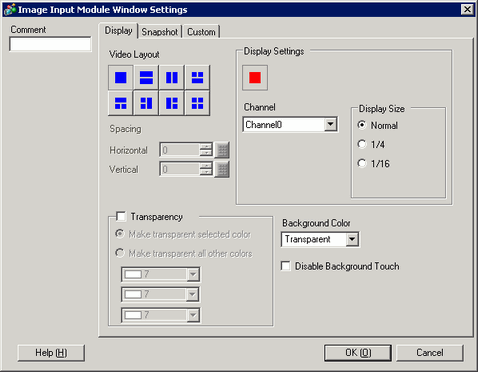Enable the Transparency checkbox

[x=121, y=216]
